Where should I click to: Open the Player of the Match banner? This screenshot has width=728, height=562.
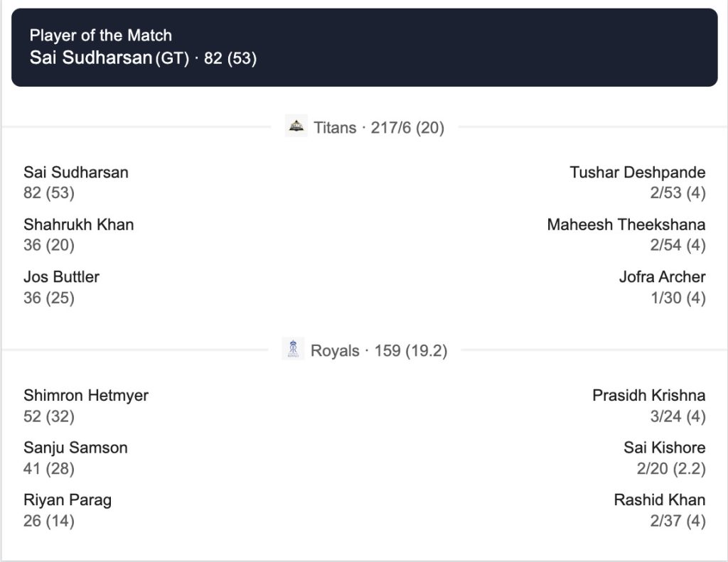[364, 47]
